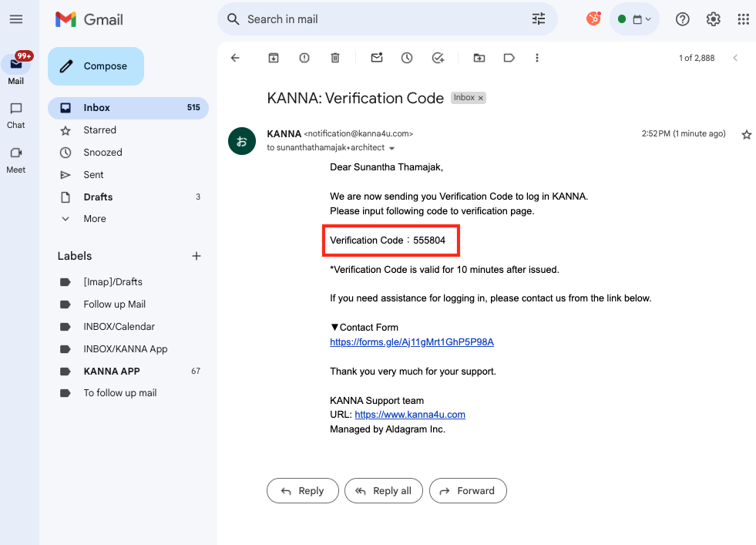The image size is (756, 545).
Task: Delete the email with the trash icon
Action: coord(335,58)
